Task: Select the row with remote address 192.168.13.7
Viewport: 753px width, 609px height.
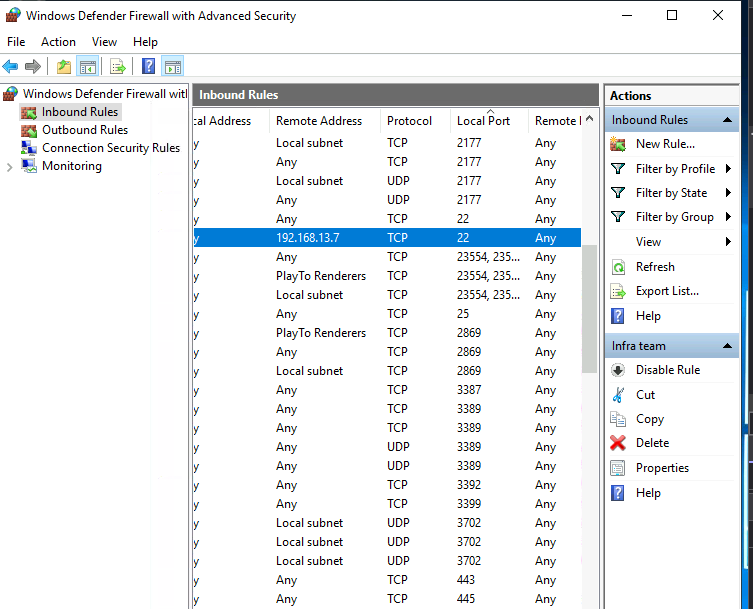Action: (387, 238)
